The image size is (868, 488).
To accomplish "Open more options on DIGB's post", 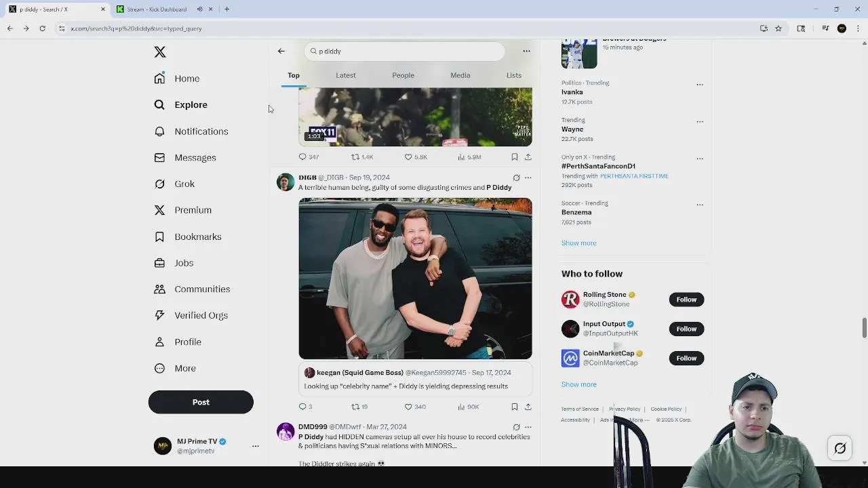I will tap(528, 178).
